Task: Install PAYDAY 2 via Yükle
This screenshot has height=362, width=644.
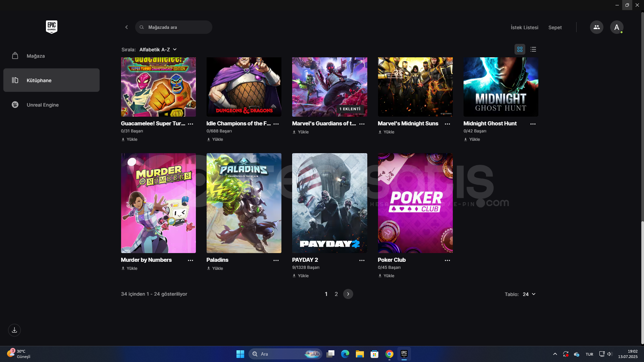Action: coord(301,276)
